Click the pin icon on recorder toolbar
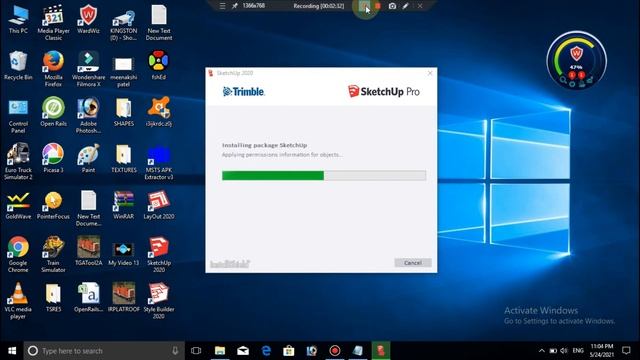640x360 pixels. [235, 6]
